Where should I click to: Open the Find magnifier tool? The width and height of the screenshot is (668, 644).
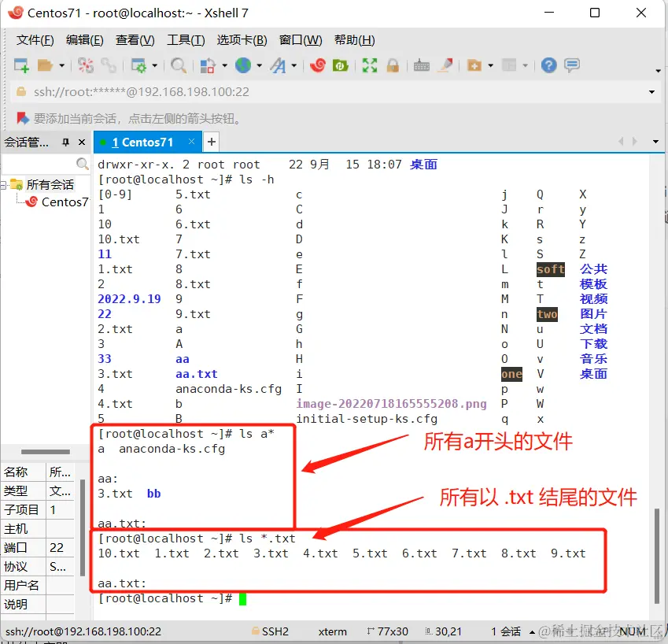(x=178, y=65)
